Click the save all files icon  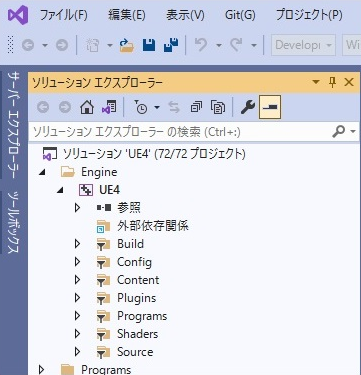click(171, 45)
